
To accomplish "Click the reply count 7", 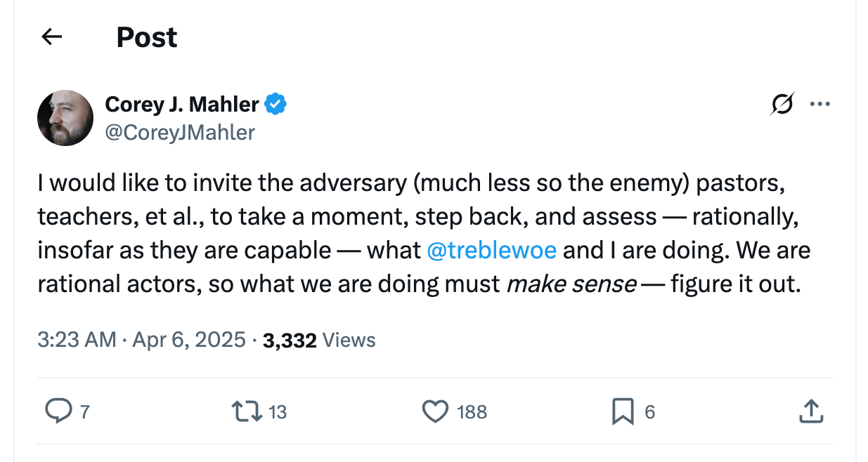I will tap(84, 412).
